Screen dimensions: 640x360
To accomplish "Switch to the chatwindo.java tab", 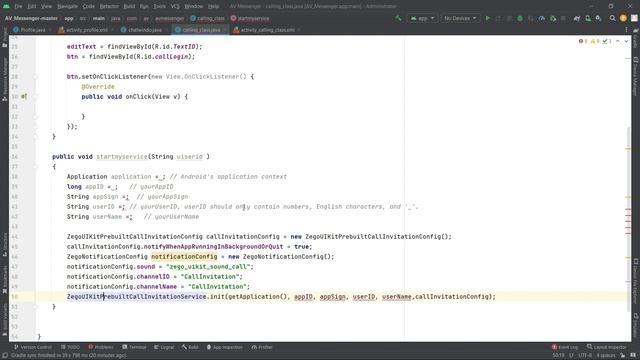I will coord(144,30).
